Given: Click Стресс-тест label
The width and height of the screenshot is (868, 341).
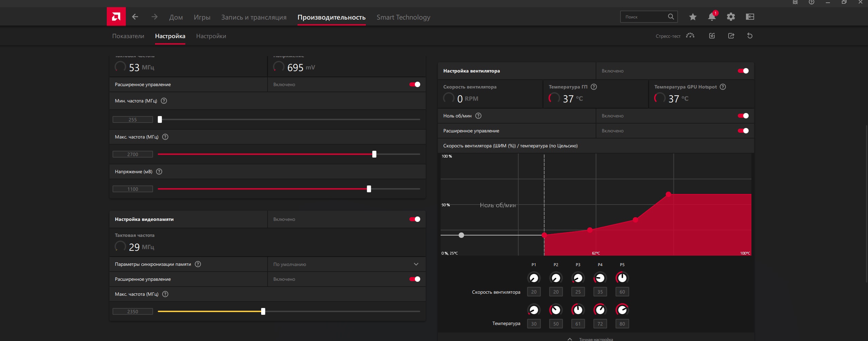Looking at the screenshot, I should pos(668,36).
